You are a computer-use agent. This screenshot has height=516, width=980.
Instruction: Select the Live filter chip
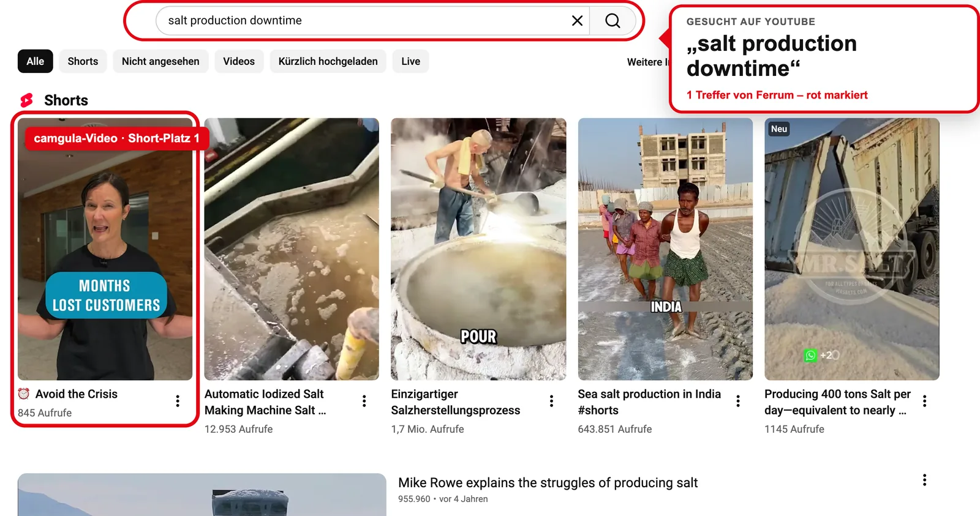pyautogui.click(x=411, y=61)
